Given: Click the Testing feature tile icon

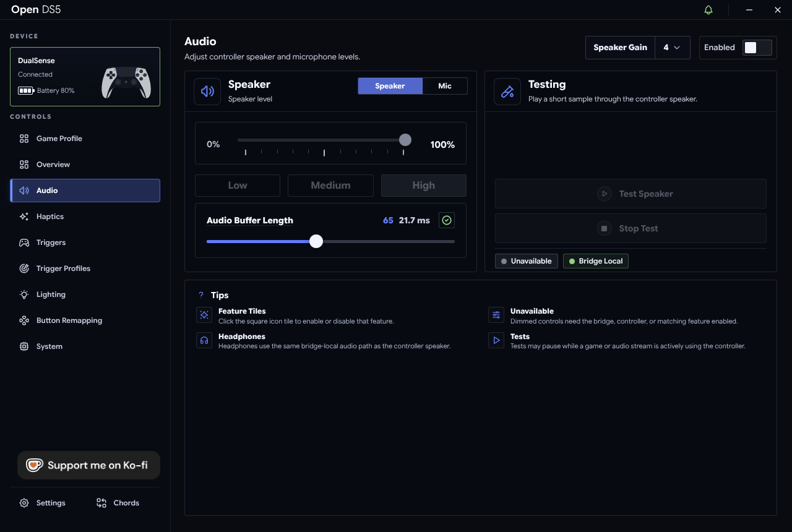Looking at the screenshot, I should (x=507, y=92).
